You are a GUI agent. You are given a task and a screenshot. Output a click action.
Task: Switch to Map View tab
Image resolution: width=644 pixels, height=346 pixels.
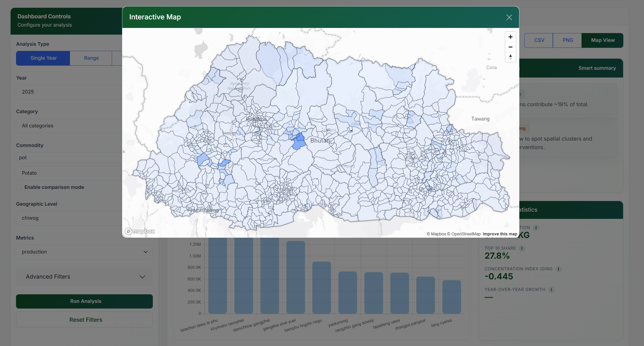click(602, 40)
